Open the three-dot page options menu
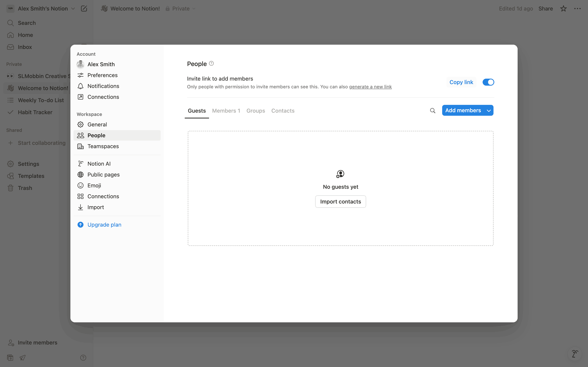The image size is (588, 367). pyautogui.click(x=577, y=9)
